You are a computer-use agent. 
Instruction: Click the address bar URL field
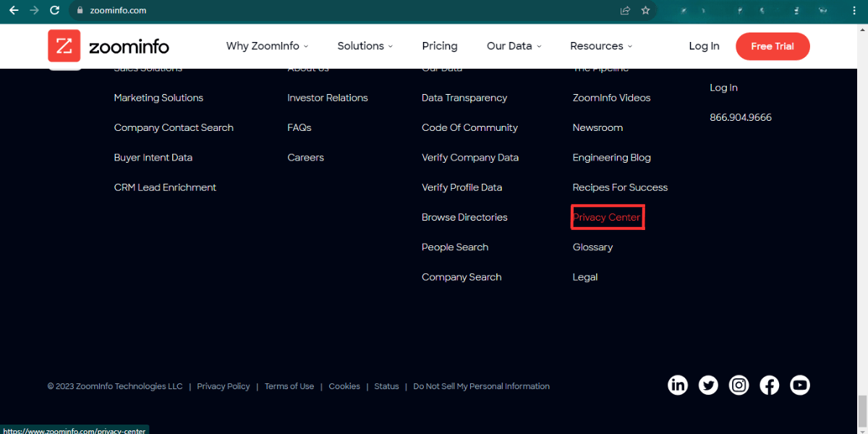coord(347,11)
